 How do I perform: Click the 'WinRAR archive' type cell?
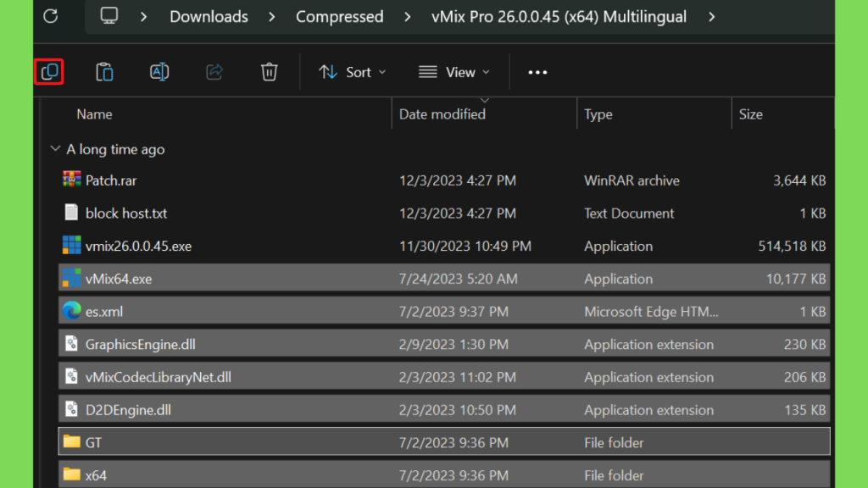[632, 180]
